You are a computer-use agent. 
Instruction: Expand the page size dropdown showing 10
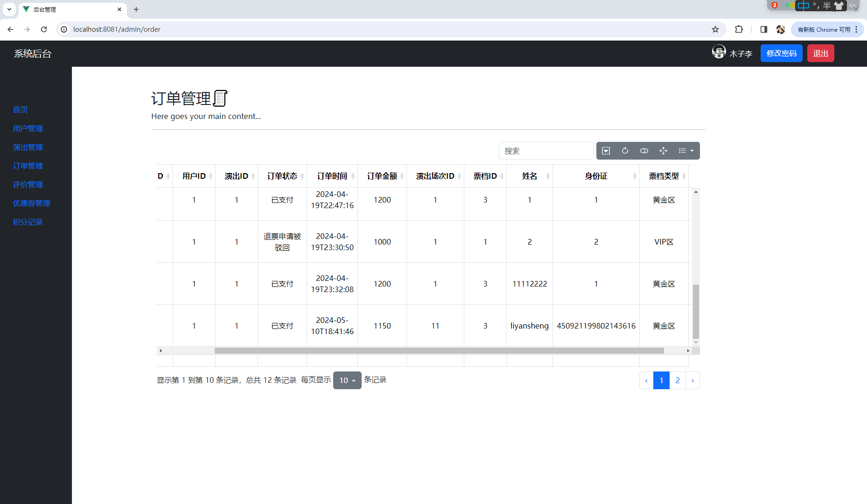click(347, 380)
